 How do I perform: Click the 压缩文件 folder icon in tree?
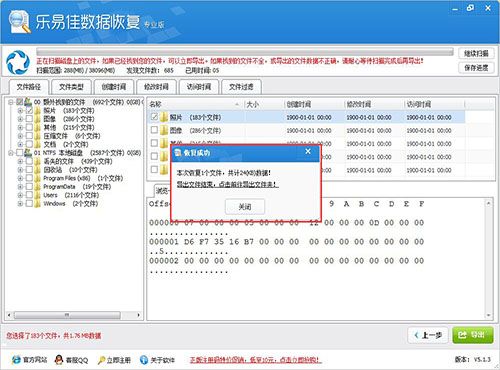[x=38, y=136]
